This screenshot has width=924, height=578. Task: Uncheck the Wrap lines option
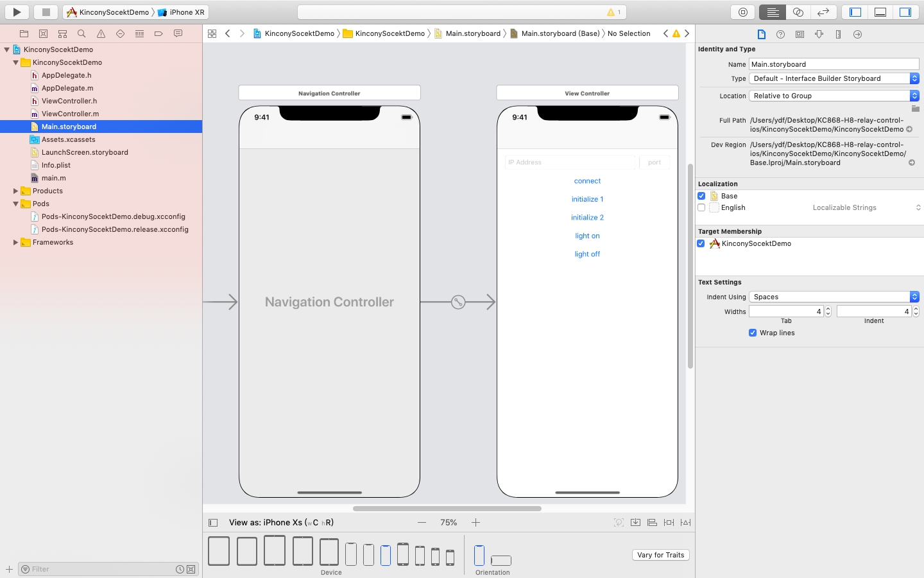pyautogui.click(x=753, y=333)
